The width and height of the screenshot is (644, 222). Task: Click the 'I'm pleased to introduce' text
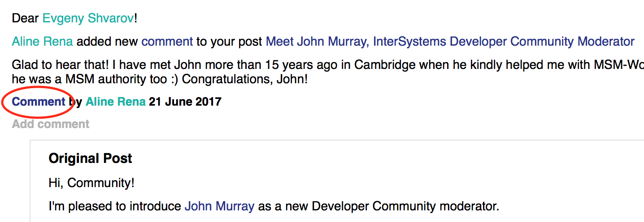click(115, 206)
